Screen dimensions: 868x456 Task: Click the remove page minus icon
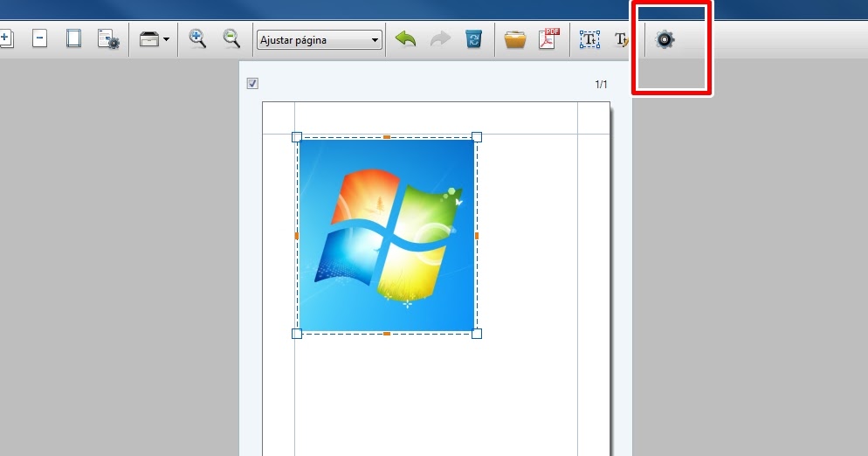click(x=39, y=39)
